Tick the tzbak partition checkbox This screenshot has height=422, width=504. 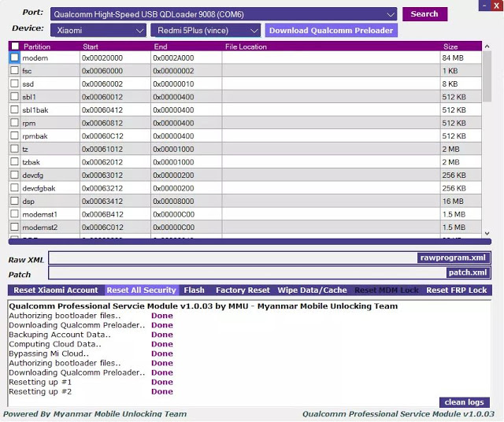click(14, 161)
